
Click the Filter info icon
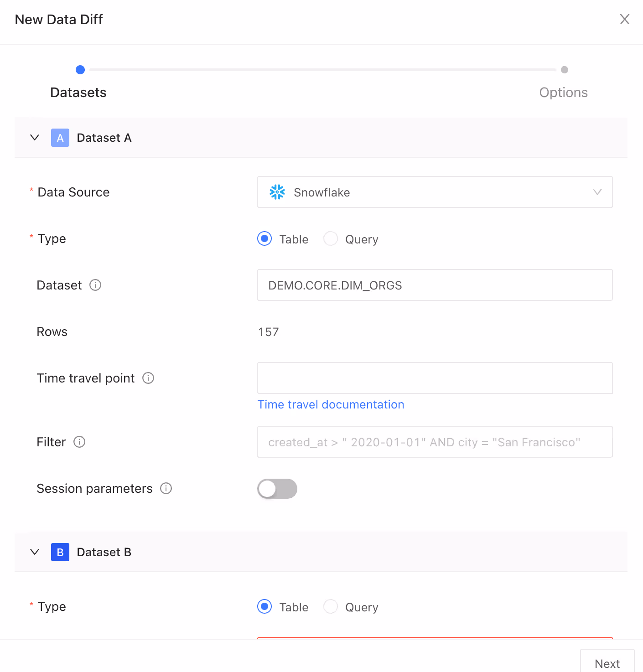79,442
